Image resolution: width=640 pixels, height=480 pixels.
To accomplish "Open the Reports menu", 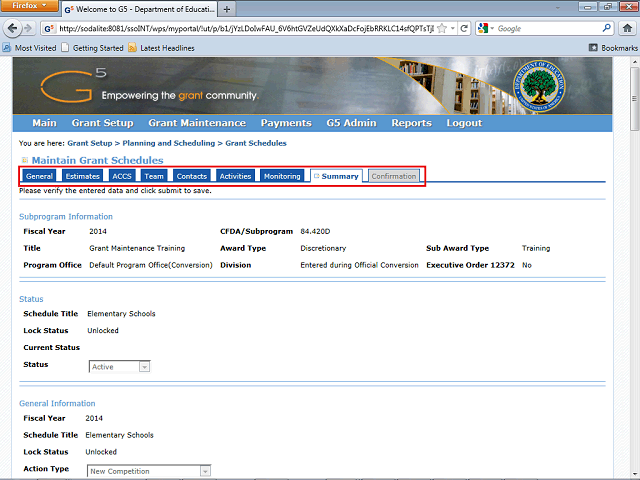I will point(411,123).
